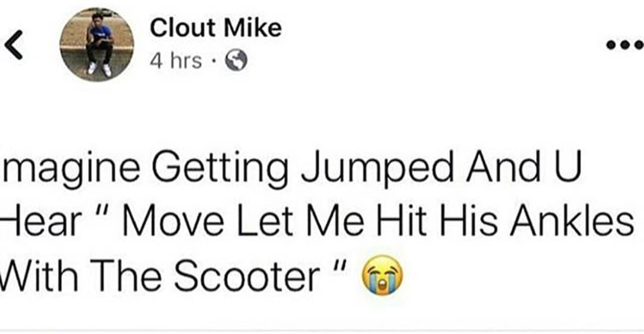Open the "4 hrs" post timestamp
Image resolution: width=644 pixels, height=334 pixels.
pyautogui.click(x=176, y=60)
